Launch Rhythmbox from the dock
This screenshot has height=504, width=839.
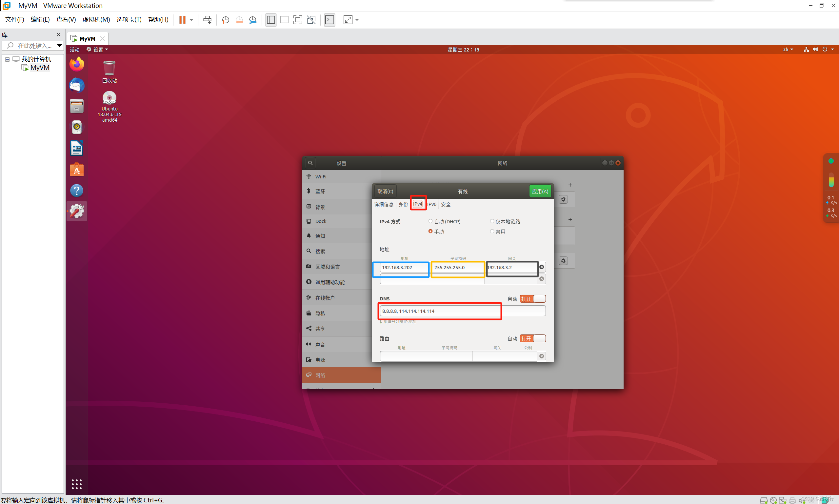(77, 127)
